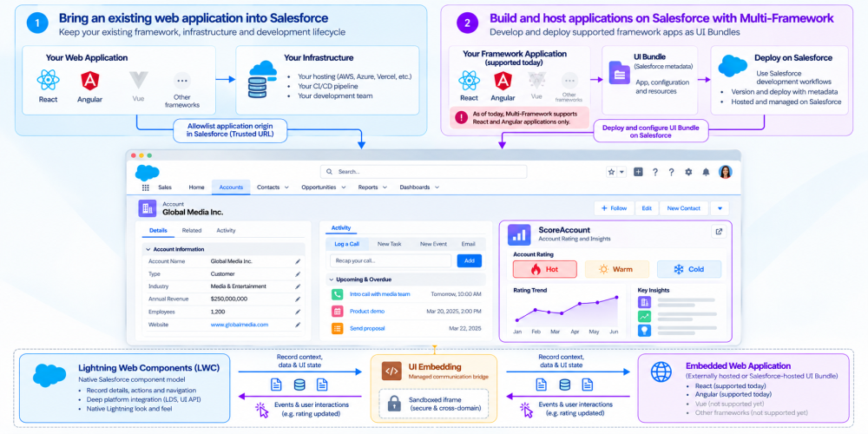Click the Angular icon in Your Framework Application
This screenshot has width=868, height=434.
coord(503,82)
